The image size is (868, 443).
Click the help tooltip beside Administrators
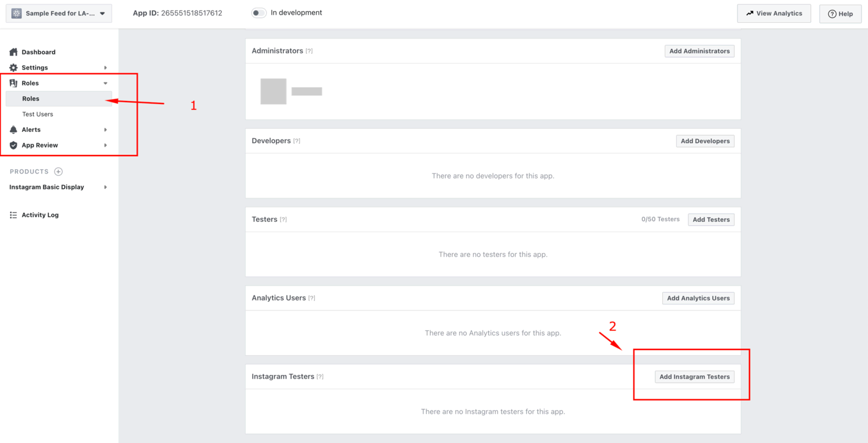[x=309, y=51]
